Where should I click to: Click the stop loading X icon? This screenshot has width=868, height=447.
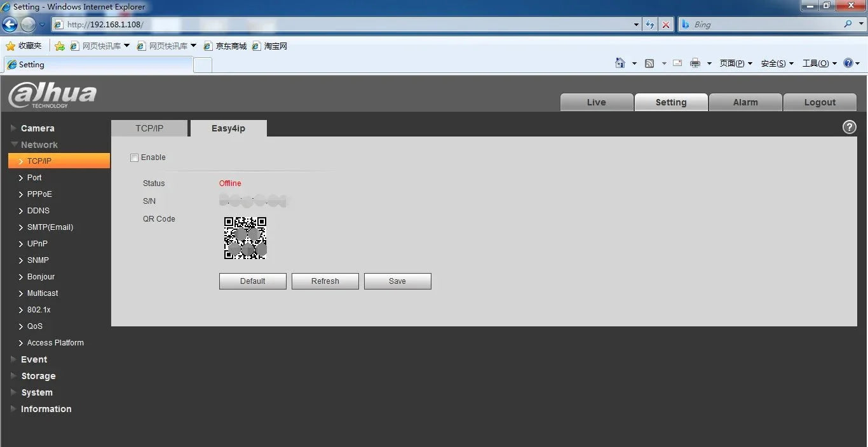(666, 25)
